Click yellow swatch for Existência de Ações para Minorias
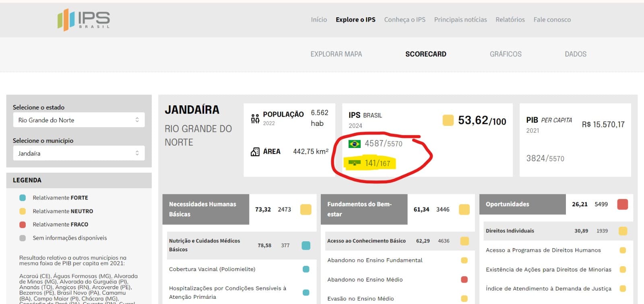Screen dimensions: 644x304 tap(623, 269)
